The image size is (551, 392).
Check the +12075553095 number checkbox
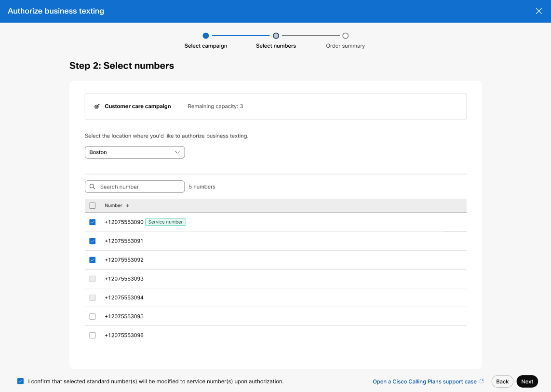pyautogui.click(x=93, y=316)
